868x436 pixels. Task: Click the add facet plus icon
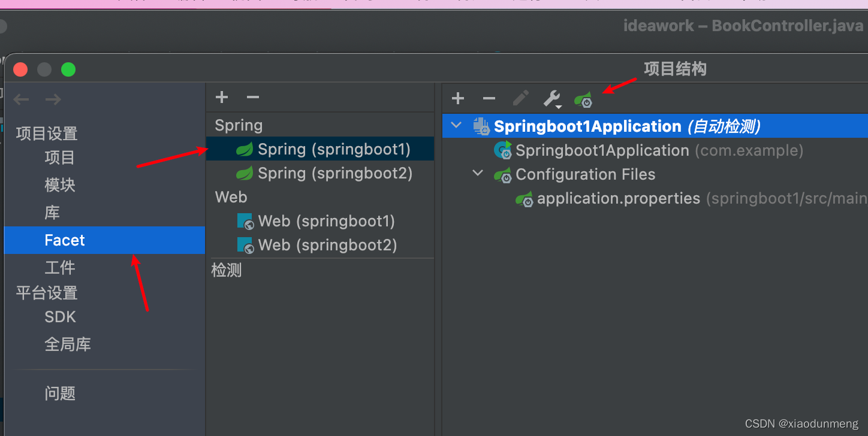(x=221, y=97)
